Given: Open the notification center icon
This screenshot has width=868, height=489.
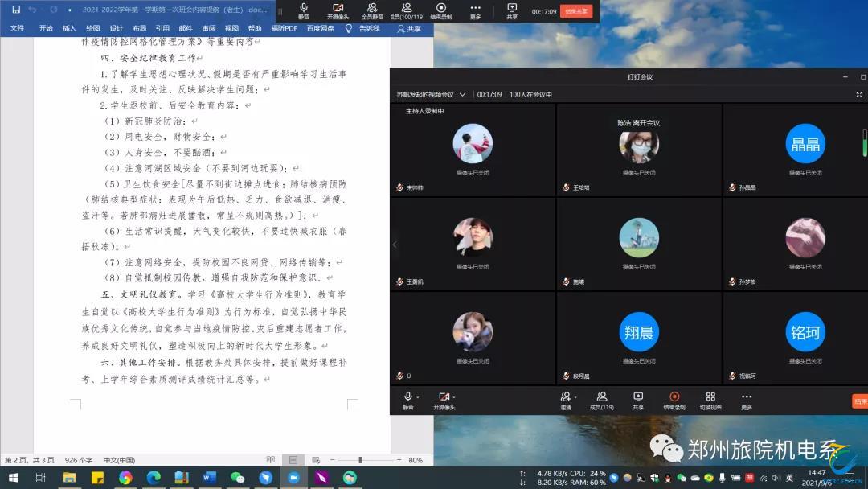Looking at the screenshot, I should pyautogui.click(x=850, y=478).
